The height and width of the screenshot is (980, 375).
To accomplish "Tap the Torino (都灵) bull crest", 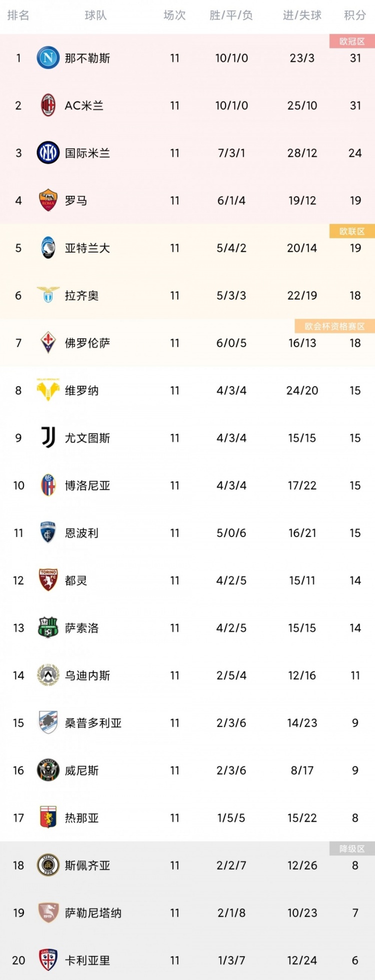I will coord(48,580).
